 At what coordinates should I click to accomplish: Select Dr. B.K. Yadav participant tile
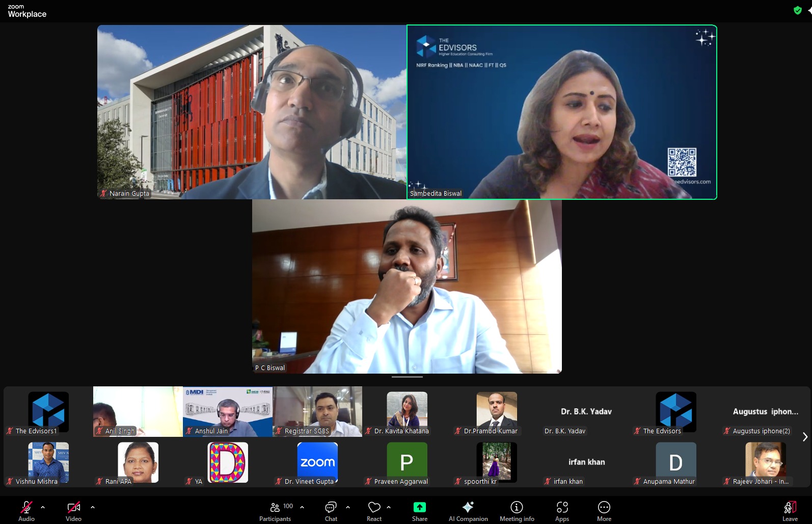[x=586, y=412]
